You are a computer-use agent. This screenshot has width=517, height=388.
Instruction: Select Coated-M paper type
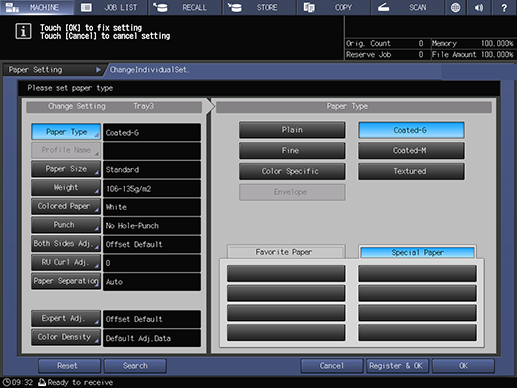pos(411,151)
